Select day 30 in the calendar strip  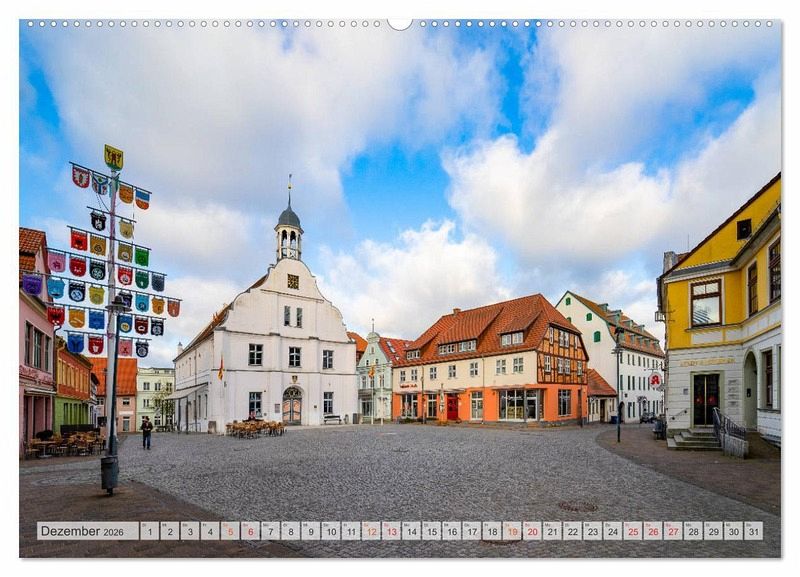pyautogui.click(x=734, y=531)
